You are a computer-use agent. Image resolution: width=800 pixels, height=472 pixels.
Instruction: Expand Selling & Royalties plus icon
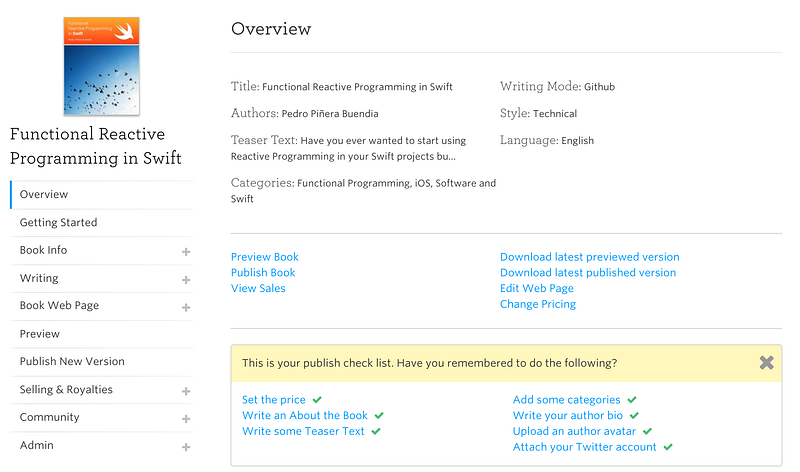click(x=186, y=391)
